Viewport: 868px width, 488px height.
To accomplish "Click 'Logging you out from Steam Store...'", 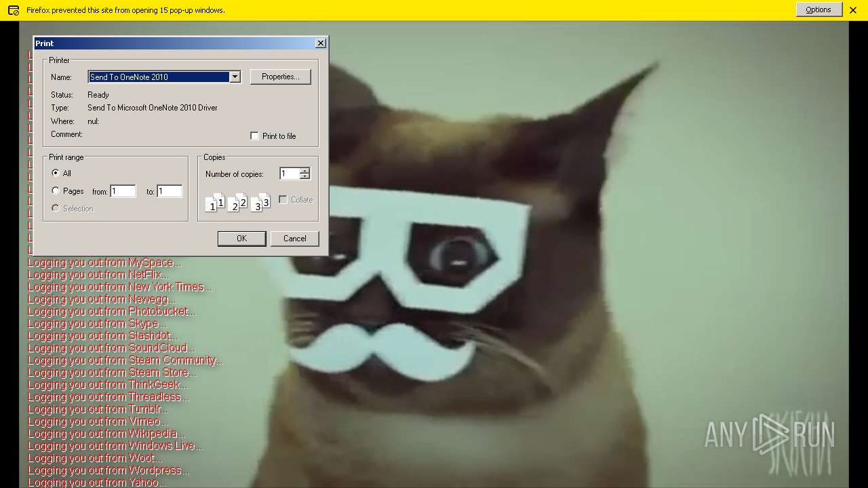I will tap(112, 372).
